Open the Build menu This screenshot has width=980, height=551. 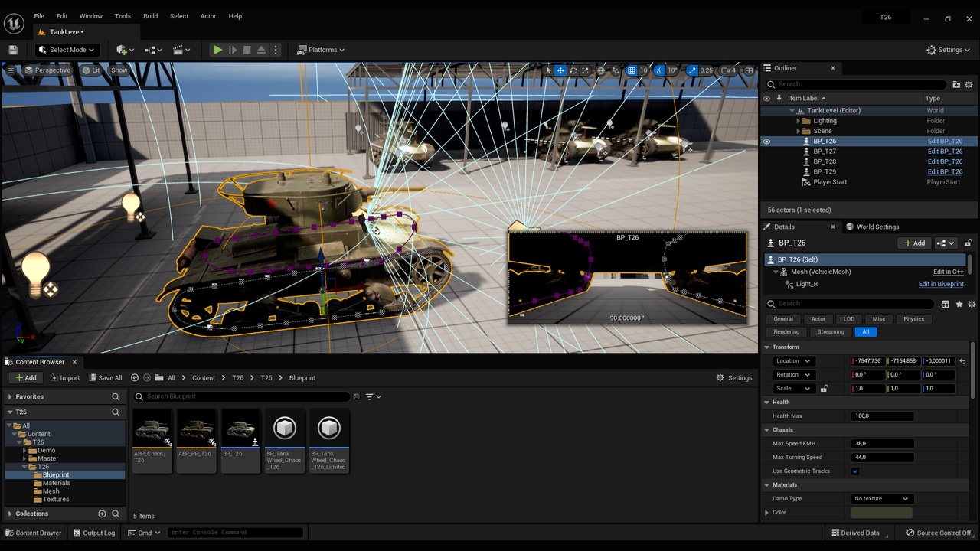coord(151,16)
